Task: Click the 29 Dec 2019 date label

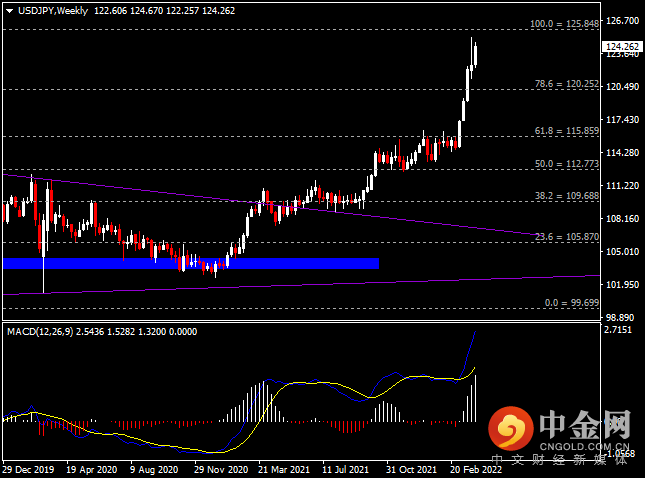Action: click(x=28, y=469)
